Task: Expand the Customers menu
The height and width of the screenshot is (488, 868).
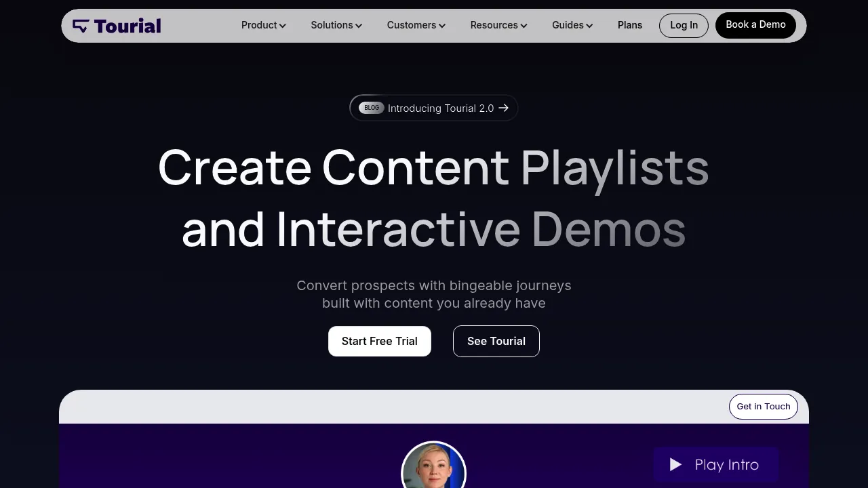Action: coord(416,25)
